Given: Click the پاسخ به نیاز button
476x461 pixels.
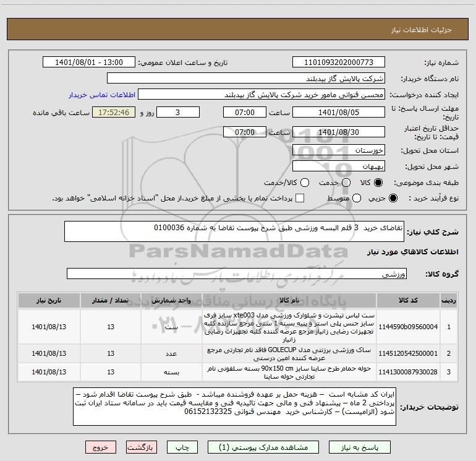Looking at the screenshot, I should [360, 447].
